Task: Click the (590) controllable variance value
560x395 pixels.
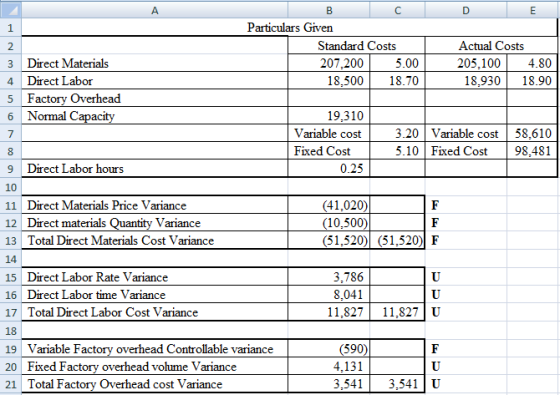Action: [329, 349]
